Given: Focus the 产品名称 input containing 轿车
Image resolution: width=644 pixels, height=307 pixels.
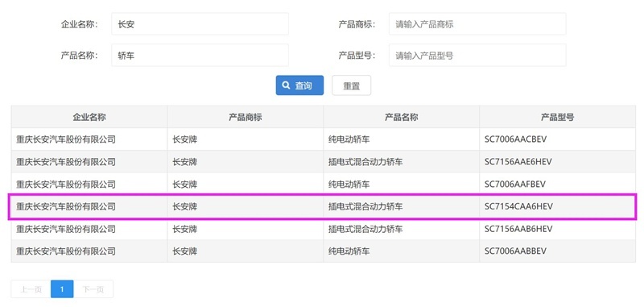Looking at the screenshot, I should pyautogui.click(x=200, y=56).
